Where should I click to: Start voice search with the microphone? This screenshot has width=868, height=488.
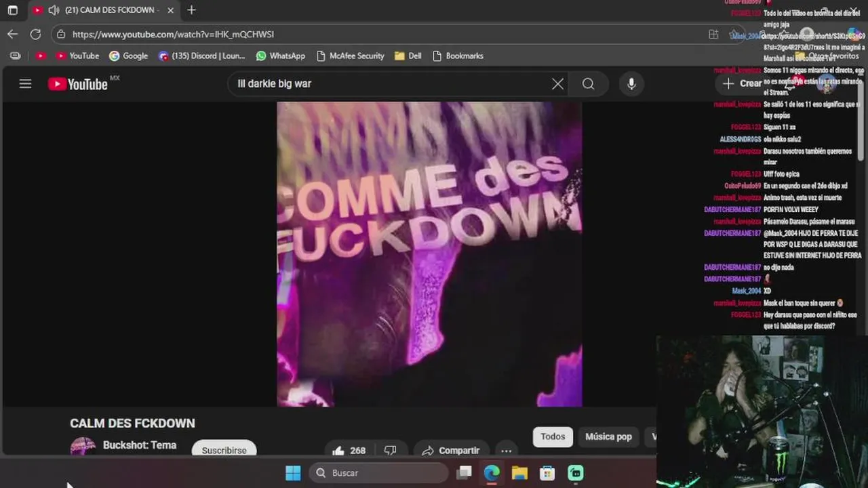pos(631,84)
